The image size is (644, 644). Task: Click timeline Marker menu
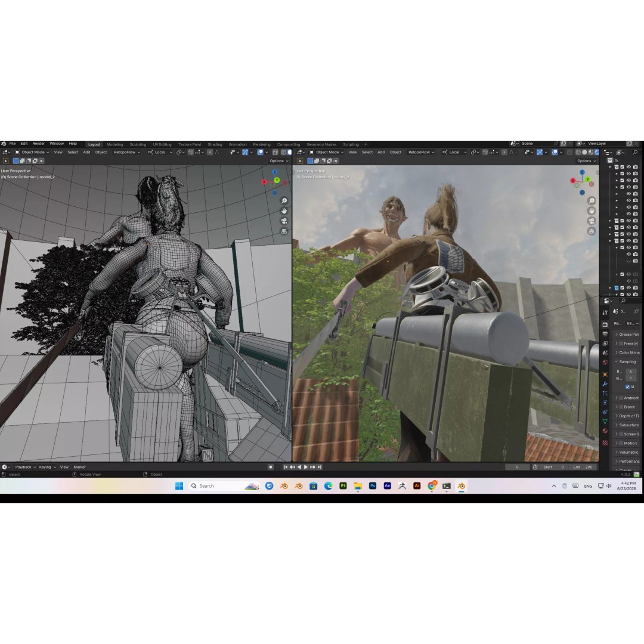coord(79,467)
